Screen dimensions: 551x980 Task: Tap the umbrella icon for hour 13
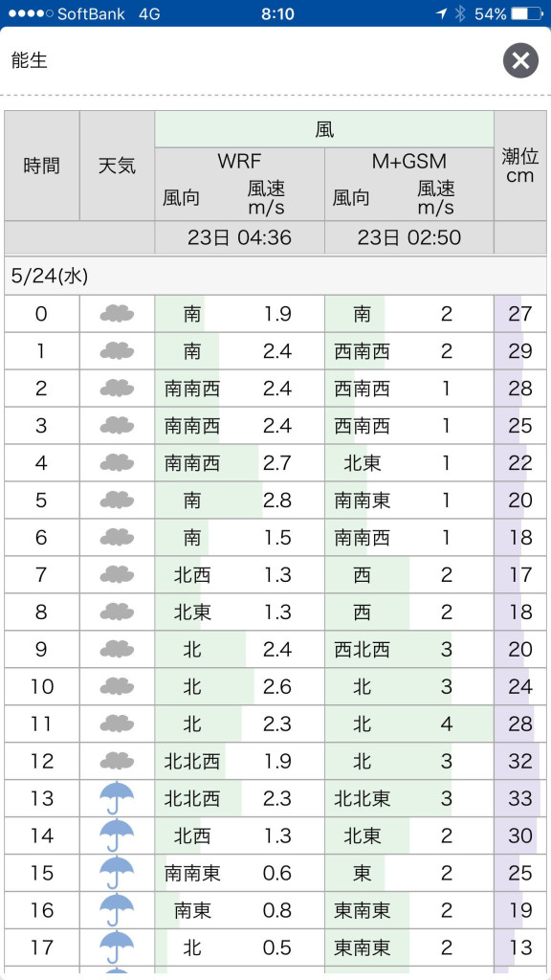click(117, 798)
